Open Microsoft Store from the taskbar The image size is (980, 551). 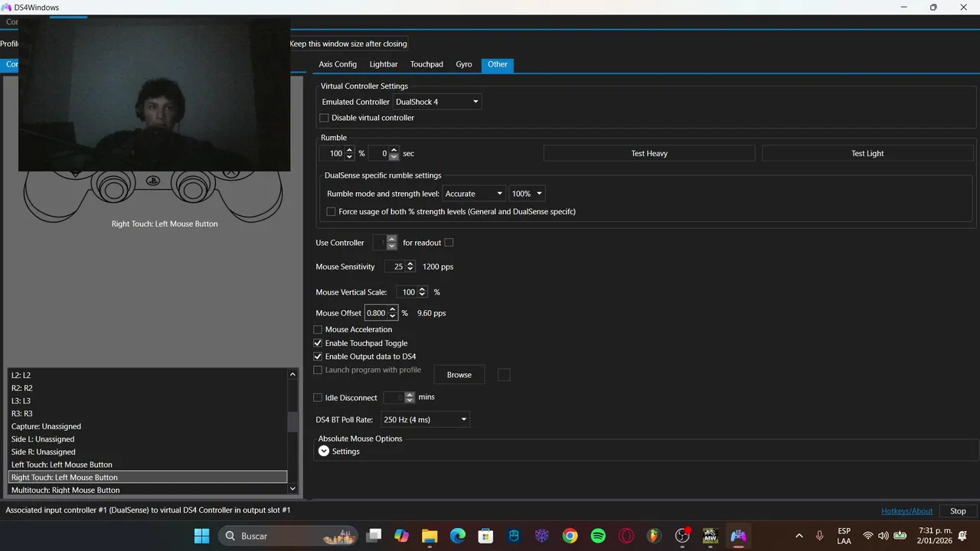click(x=485, y=536)
